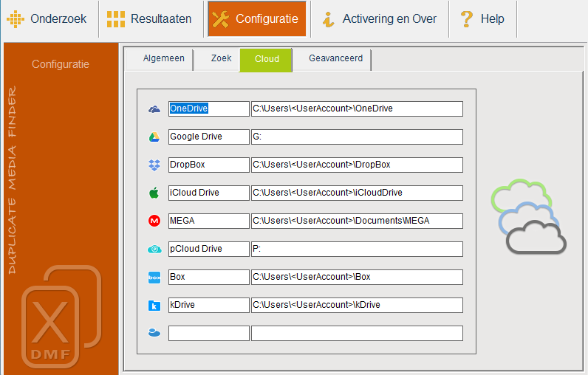Viewport: 588px width, 375px height.
Task: Click the Box service icon
Action: click(x=154, y=278)
